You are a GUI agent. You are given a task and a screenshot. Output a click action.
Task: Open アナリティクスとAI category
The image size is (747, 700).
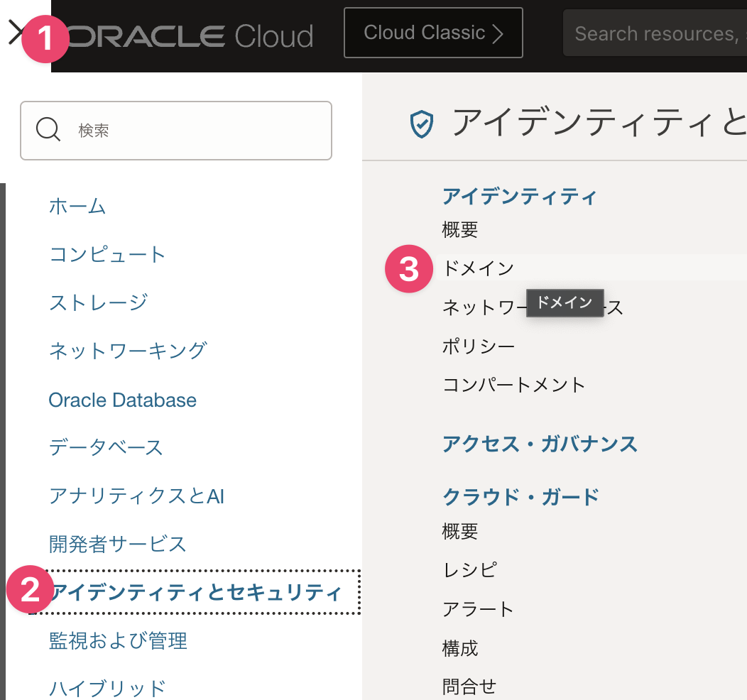coord(136,496)
